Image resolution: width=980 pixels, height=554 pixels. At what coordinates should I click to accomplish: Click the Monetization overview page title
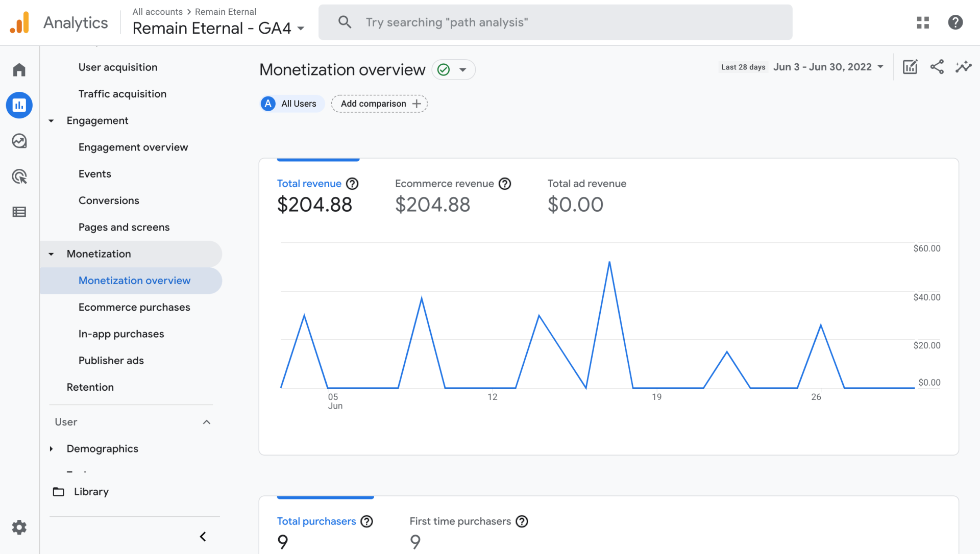(342, 70)
